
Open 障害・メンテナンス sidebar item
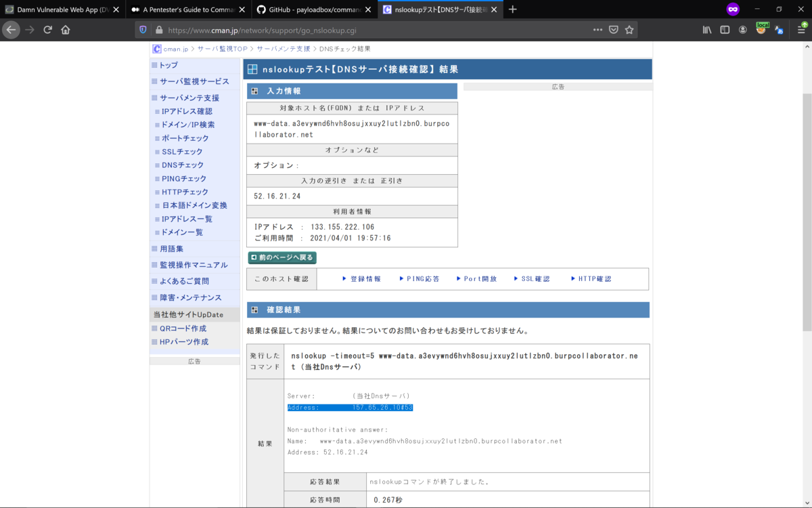coord(190,297)
